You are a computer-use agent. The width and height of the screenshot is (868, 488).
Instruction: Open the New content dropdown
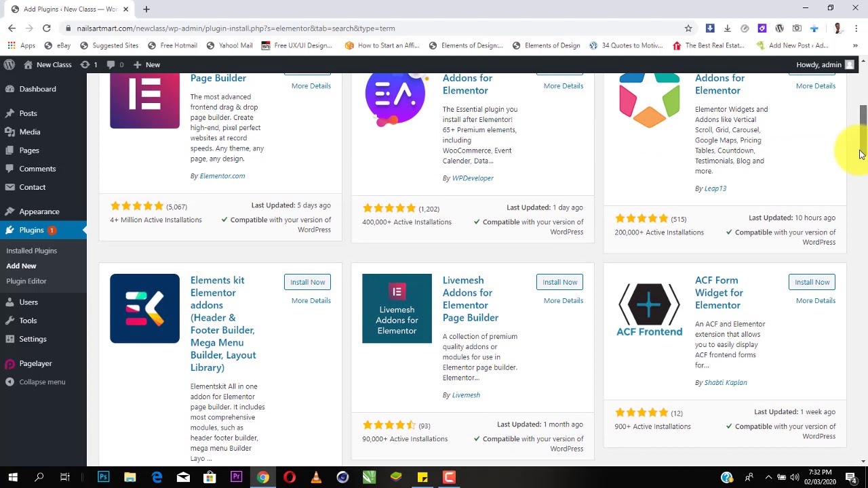146,64
